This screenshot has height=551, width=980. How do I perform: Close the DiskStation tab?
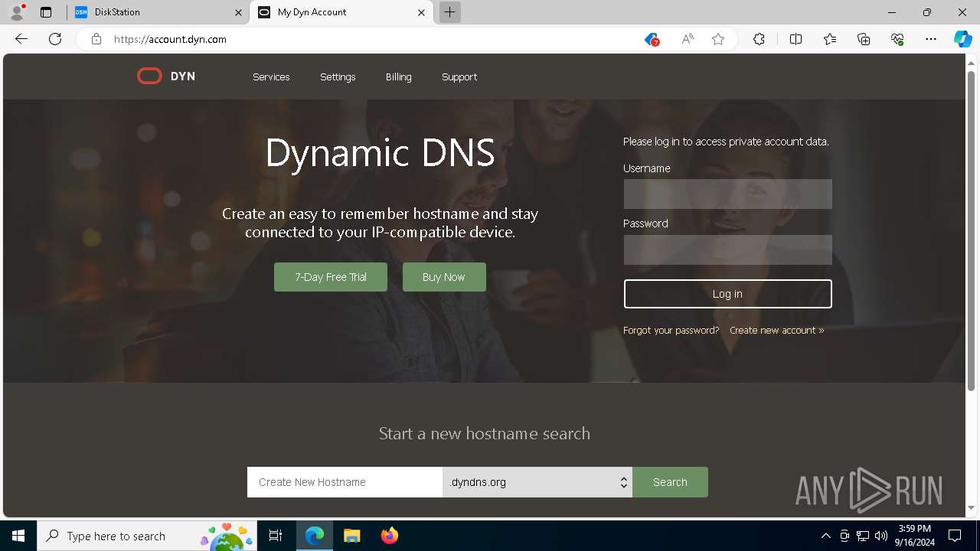(x=239, y=12)
